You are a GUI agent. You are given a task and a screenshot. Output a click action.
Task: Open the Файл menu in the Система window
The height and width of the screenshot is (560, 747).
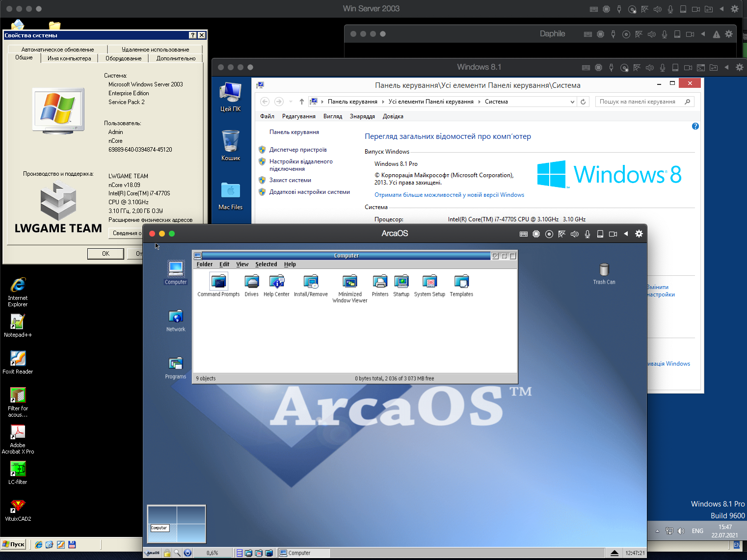coord(267,116)
